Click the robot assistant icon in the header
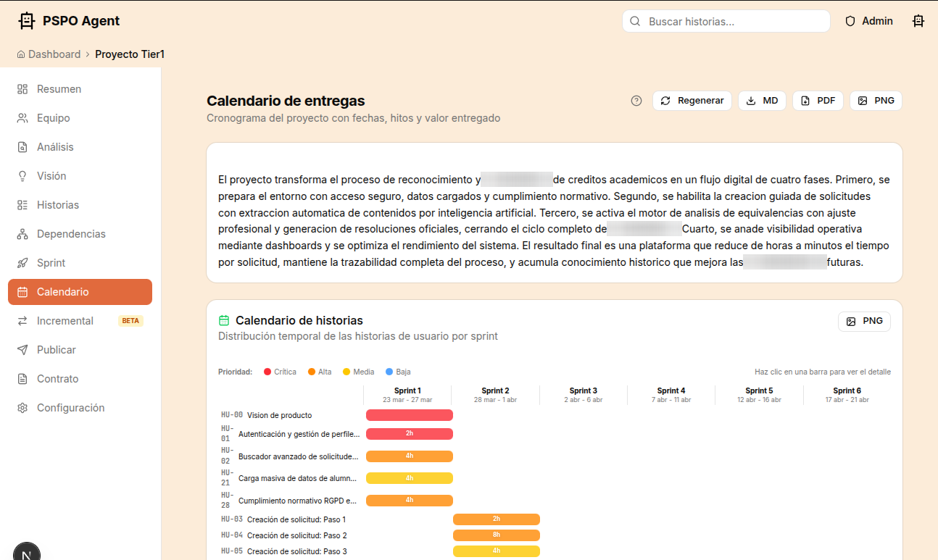The image size is (938, 560). (x=918, y=21)
